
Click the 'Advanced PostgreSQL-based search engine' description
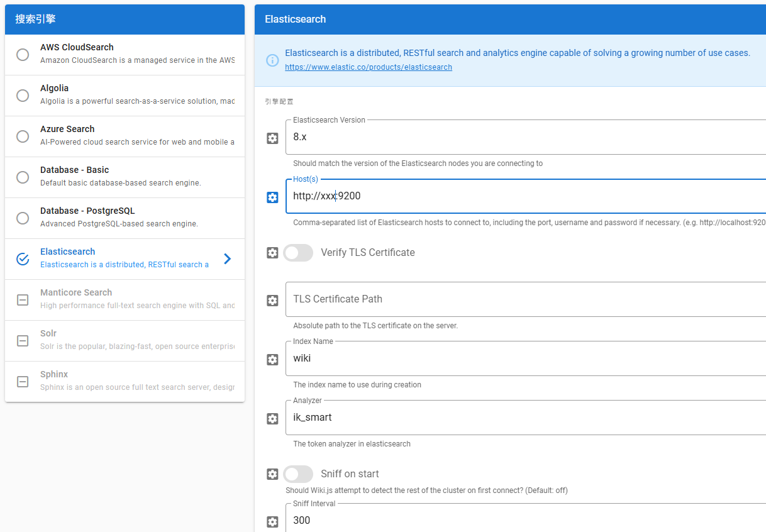coord(119,224)
